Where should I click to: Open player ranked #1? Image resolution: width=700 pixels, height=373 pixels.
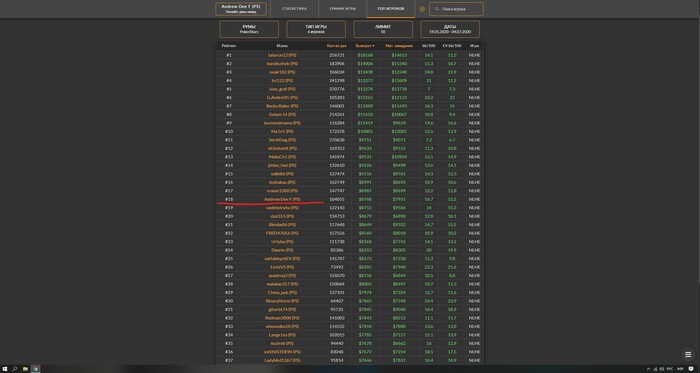[282, 55]
